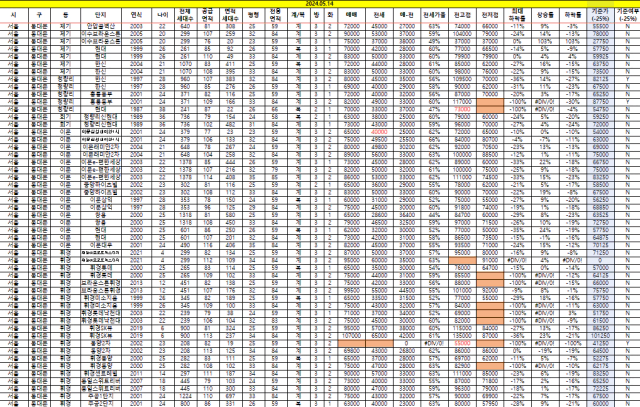Screen dimensions: 640x407
Task: Select the 기준가 (-25%) column header
Action: click(x=600, y=15)
